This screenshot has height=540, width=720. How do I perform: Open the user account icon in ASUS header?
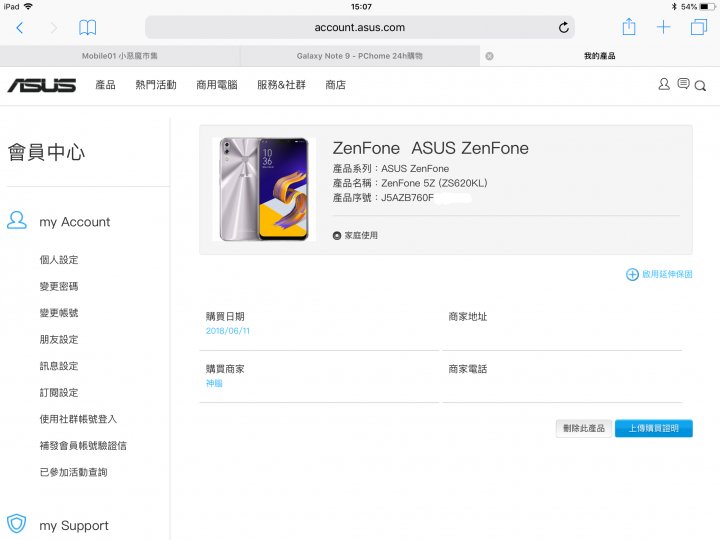point(664,84)
